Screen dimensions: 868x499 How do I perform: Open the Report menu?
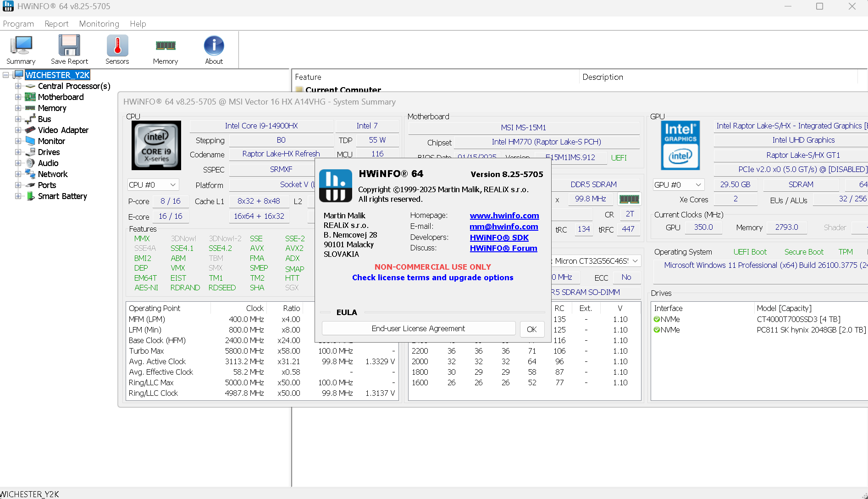[x=56, y=24]
